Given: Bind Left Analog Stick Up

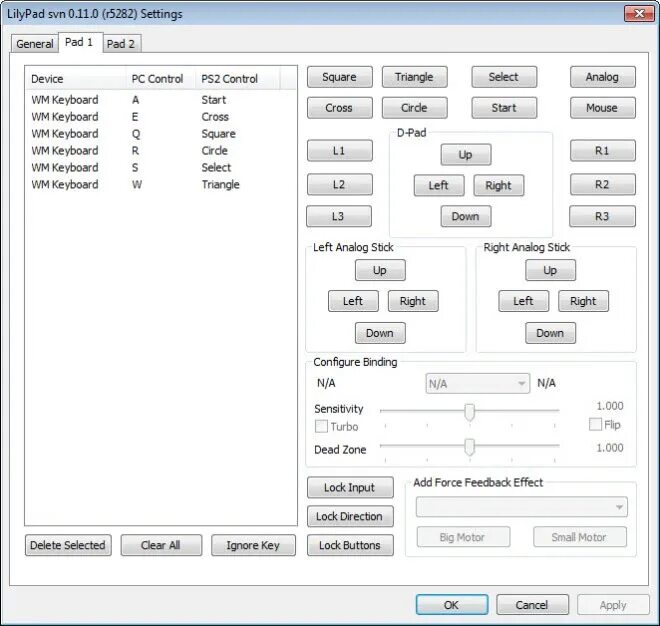Looking at the screenshot, I should (x=380, y=270).
